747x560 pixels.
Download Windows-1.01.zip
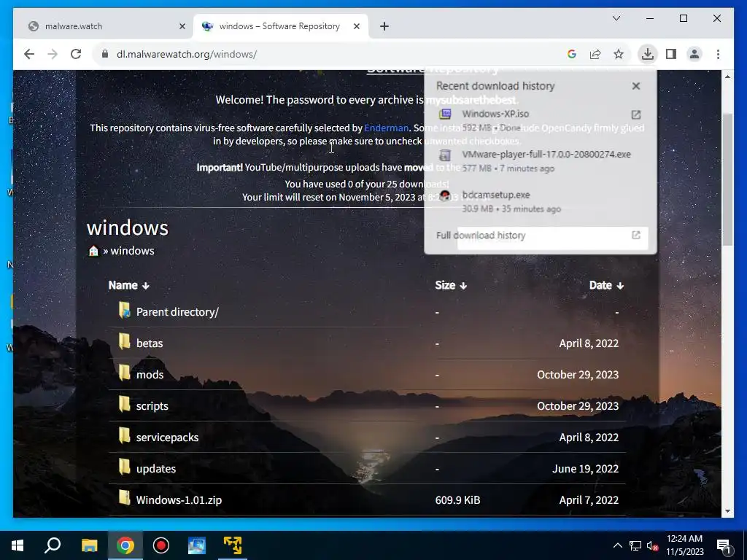tap(179, 500)
